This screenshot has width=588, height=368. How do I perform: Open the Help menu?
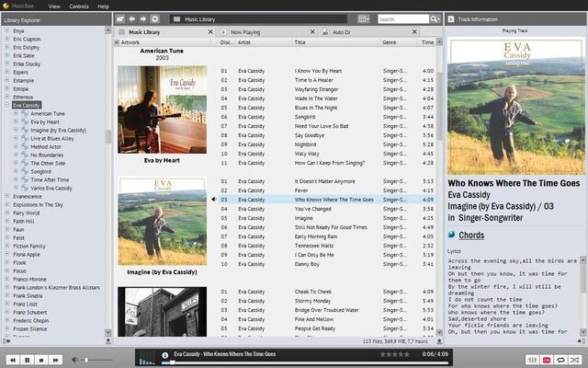(x=103, y=6)
